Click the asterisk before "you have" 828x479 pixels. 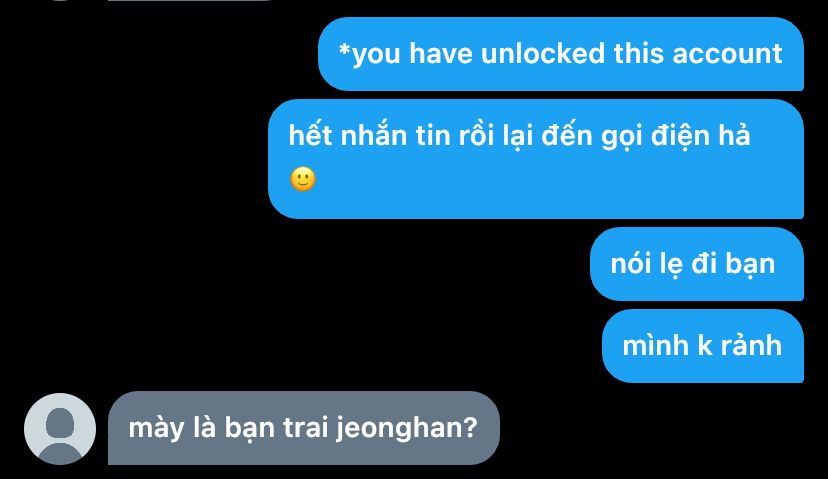[x=344, y=50]
